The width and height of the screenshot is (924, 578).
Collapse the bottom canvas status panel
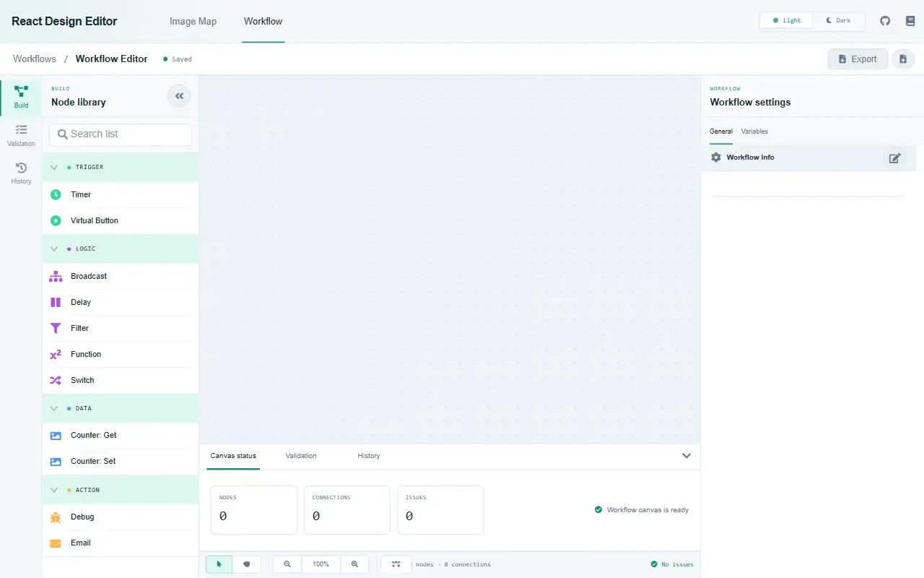(x=687, y=456)
